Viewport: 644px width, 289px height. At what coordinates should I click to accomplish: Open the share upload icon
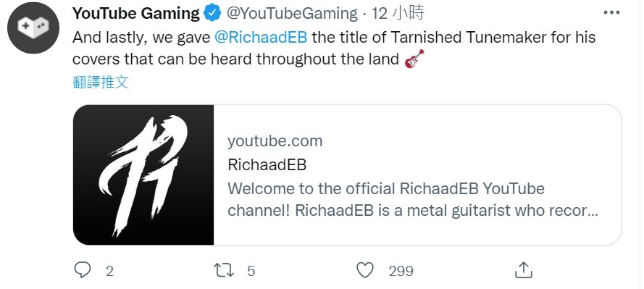point(524,270)
